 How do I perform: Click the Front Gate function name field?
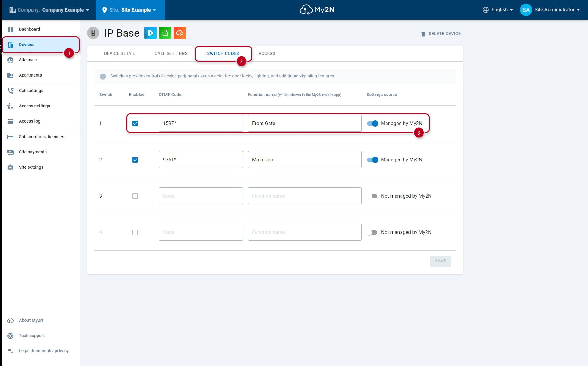[x=305, y=124]
